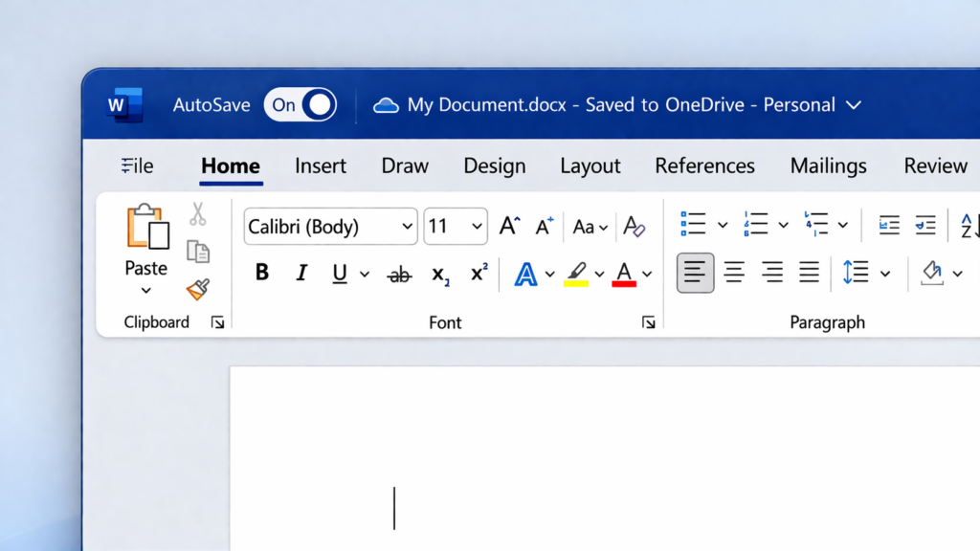Open the Clipboard pane launcher
Screen dimensions: 980x551
pyautogui.click(x=217, y=322)
